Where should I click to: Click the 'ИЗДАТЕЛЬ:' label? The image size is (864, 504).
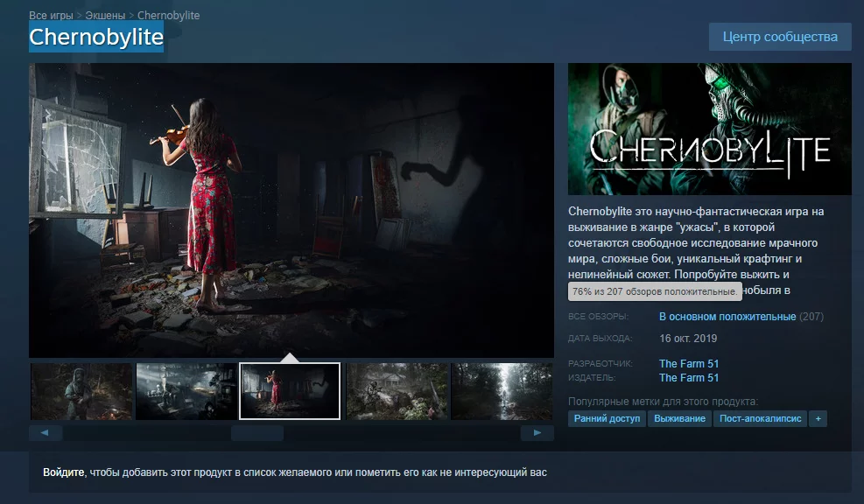click(x=592, y=378)
